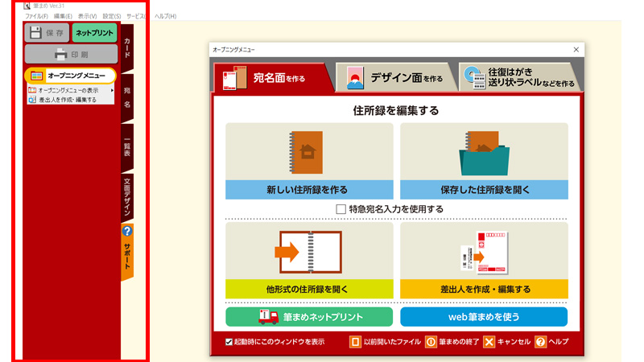This screenshot has height=362, width=644.
Task: Click the キャンセル X icon button
Action: coord(489,342)
